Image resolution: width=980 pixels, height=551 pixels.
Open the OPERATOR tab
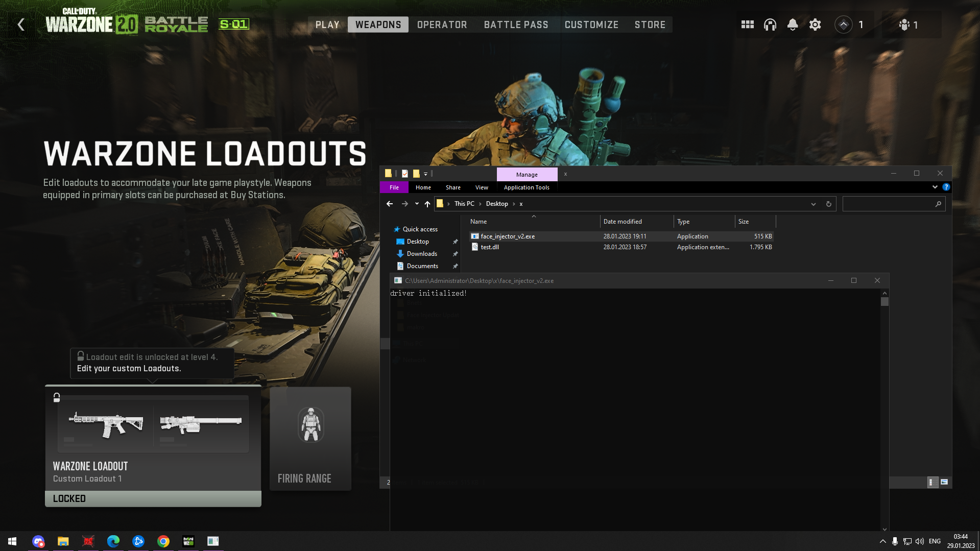coord(442,25)
